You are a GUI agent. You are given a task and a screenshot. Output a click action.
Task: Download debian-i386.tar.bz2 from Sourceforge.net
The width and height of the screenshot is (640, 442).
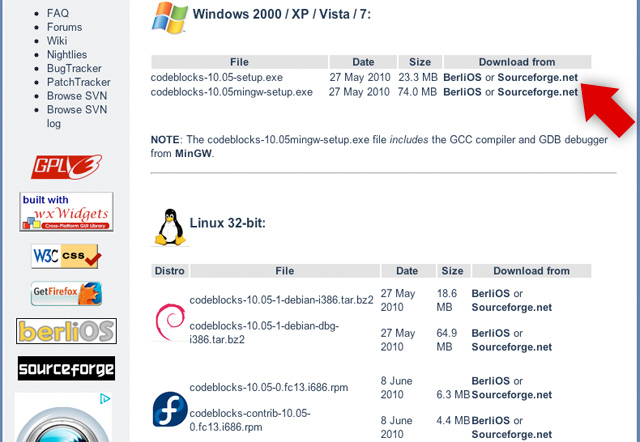[x=511, y=307]
